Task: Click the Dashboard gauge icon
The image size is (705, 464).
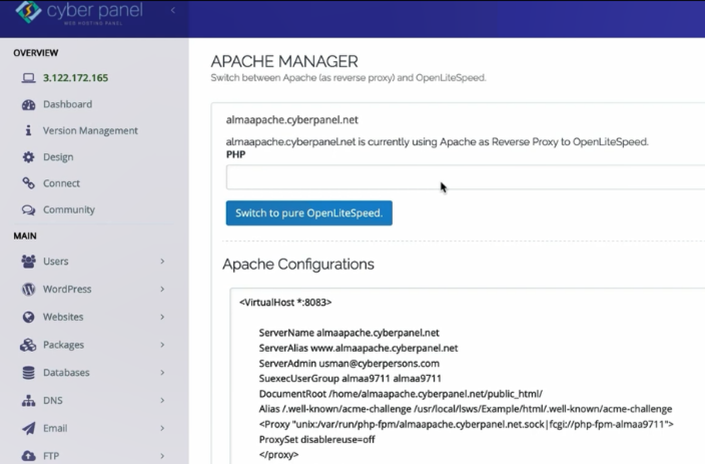Action: (28, 105)
